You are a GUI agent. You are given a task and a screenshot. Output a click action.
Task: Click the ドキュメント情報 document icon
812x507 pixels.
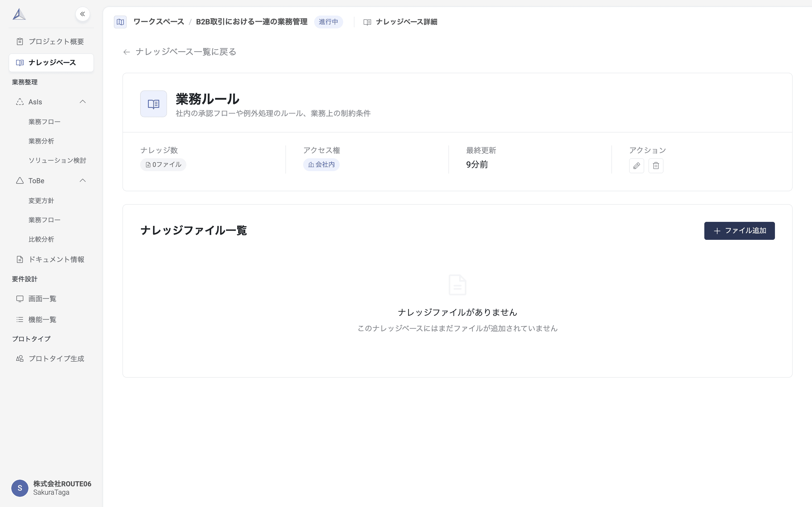[19, 259]
